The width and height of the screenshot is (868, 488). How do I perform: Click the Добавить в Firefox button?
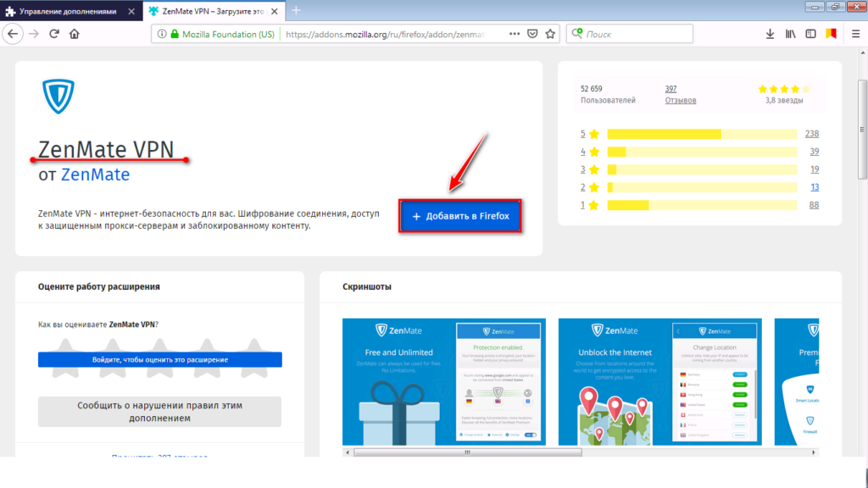coord(460,216)
